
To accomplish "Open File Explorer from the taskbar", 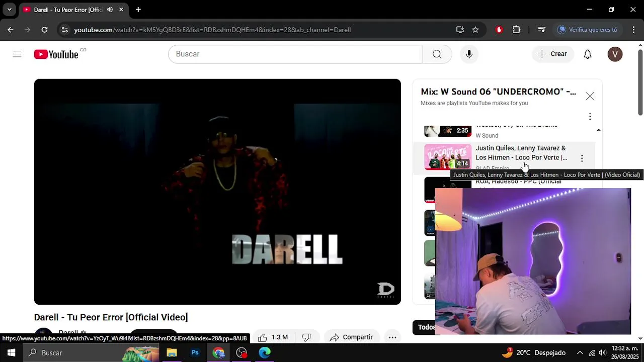I will click(x=172, y=353).
